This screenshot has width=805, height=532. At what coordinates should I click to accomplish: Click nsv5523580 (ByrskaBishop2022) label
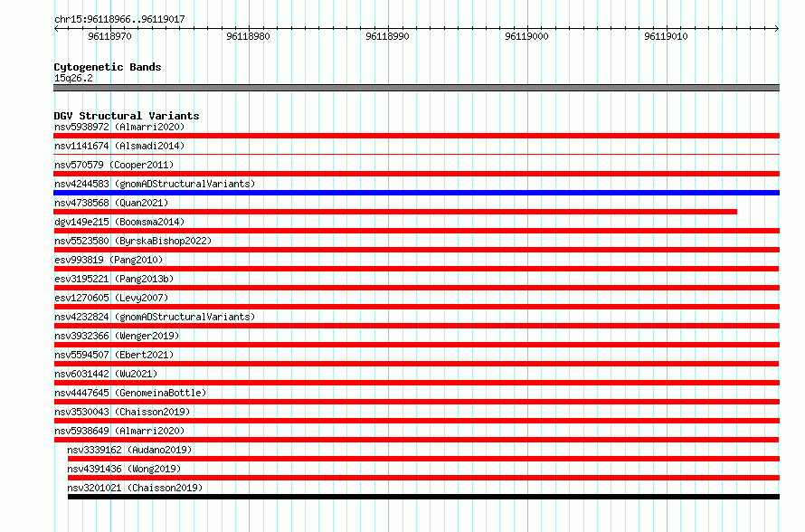tap(133, 241)
